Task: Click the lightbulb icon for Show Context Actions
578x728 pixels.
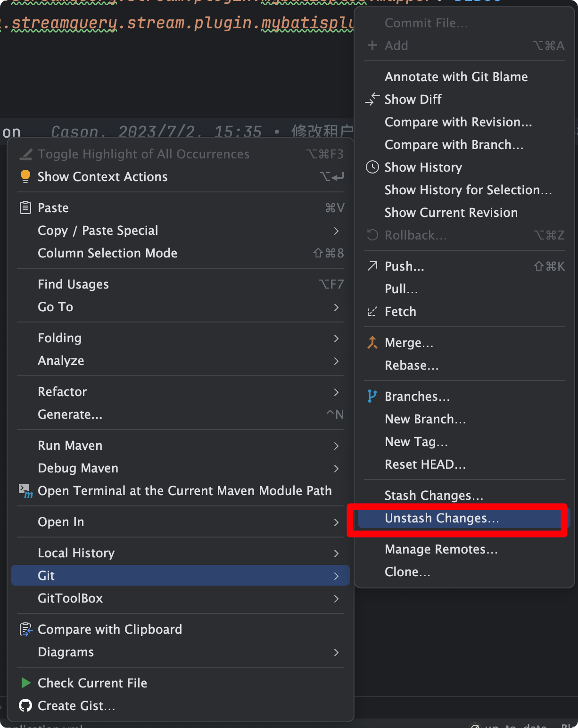Action: click(25, 177)
